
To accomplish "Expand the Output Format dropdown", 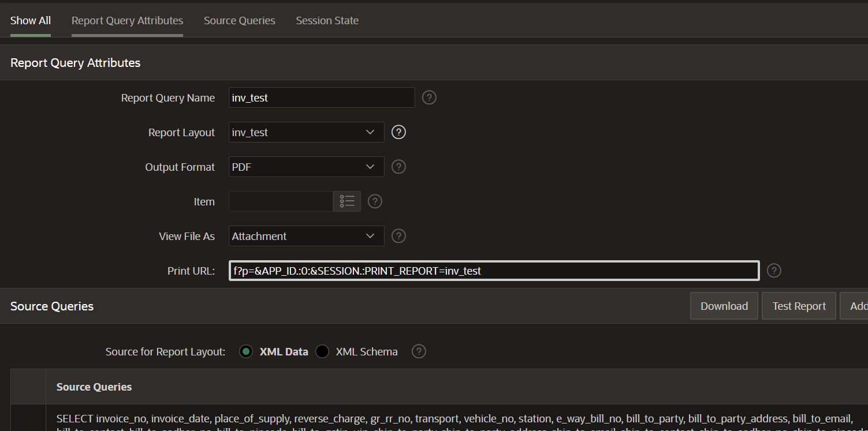I will point(307,167).
